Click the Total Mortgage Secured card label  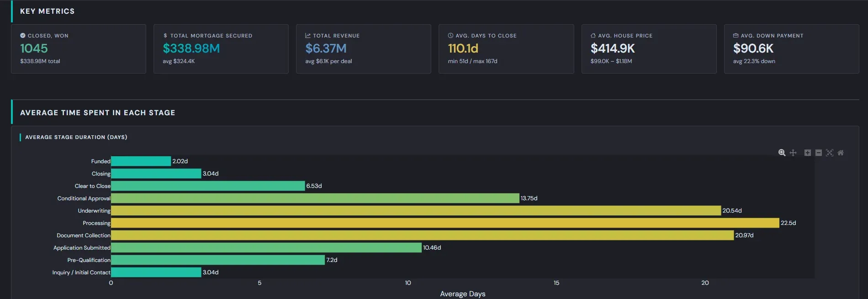click(x=211, y=36)
